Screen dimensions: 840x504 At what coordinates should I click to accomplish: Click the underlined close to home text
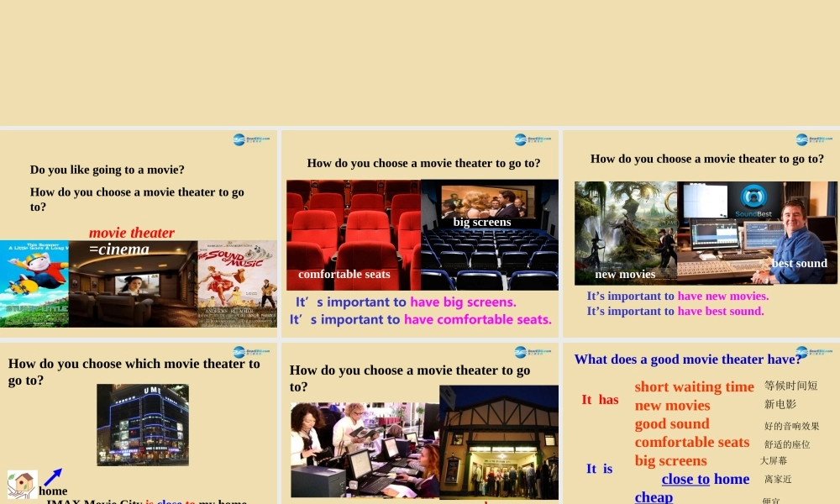pyautogui.click(x=685, y=479)
